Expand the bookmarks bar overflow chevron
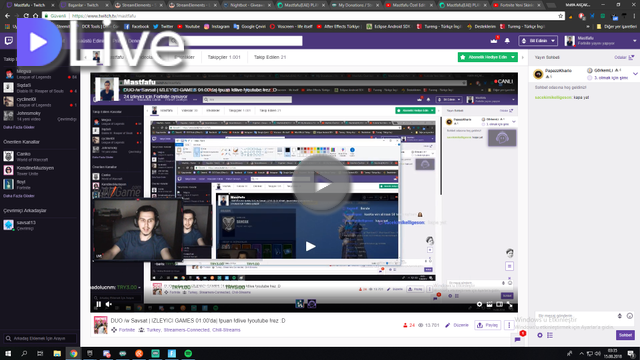 [x=588, y=27]
